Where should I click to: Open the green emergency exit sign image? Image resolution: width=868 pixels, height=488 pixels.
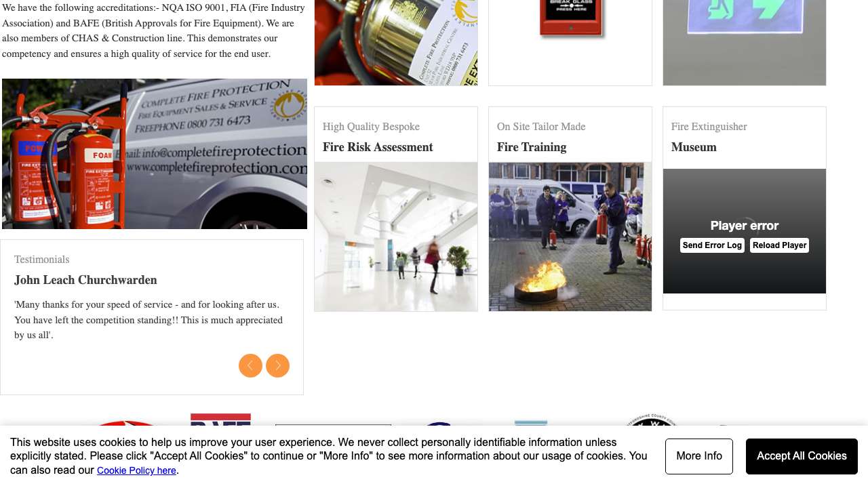(x=745, y=43)
